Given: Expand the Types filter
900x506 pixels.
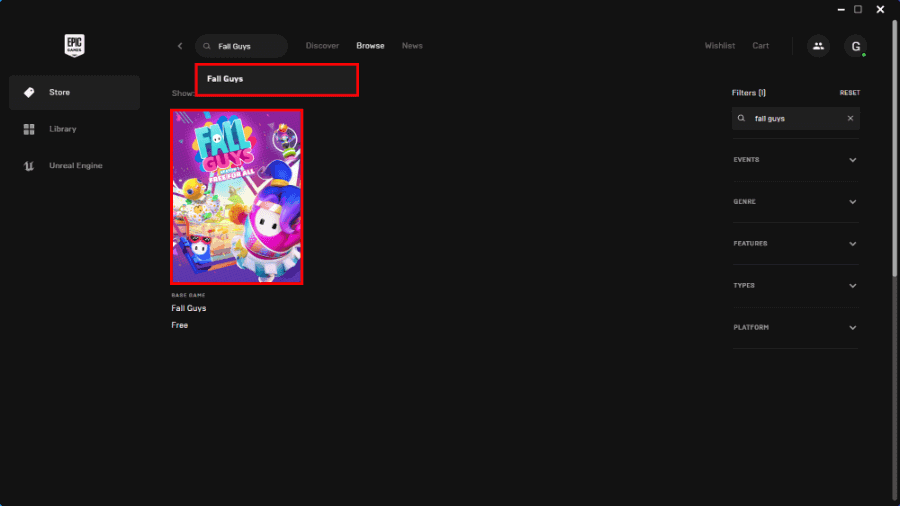Looking at the screenshot, I should click(x=796, y=286).
